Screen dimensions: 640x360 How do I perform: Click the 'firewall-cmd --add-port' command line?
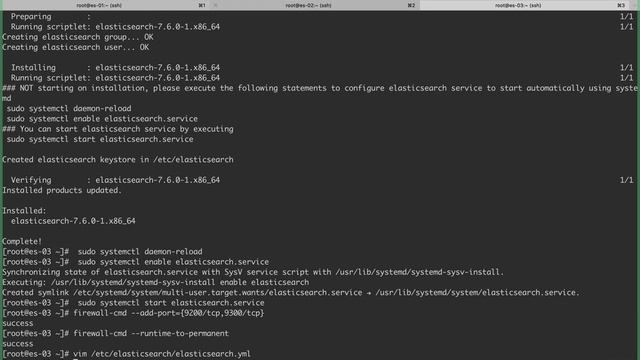click(133, 313)
